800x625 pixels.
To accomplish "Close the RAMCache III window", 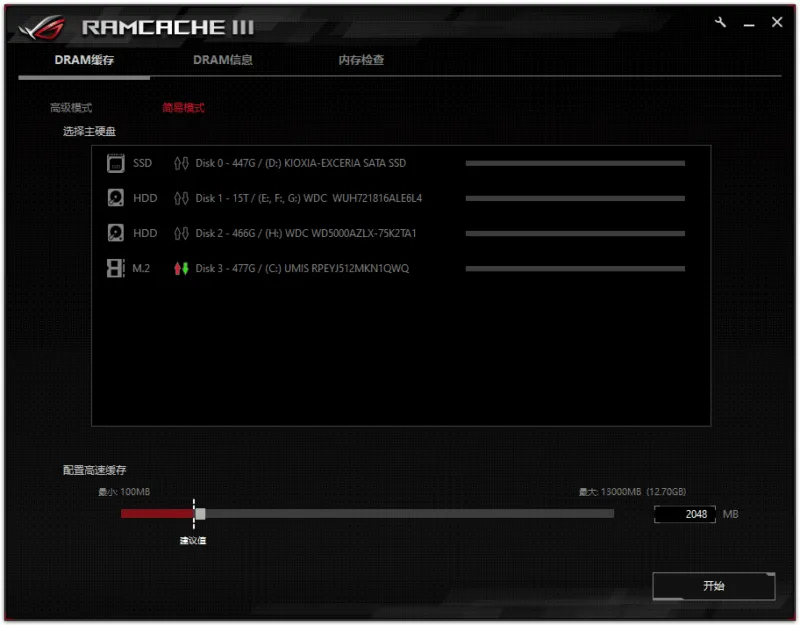I will click(777, 22).
